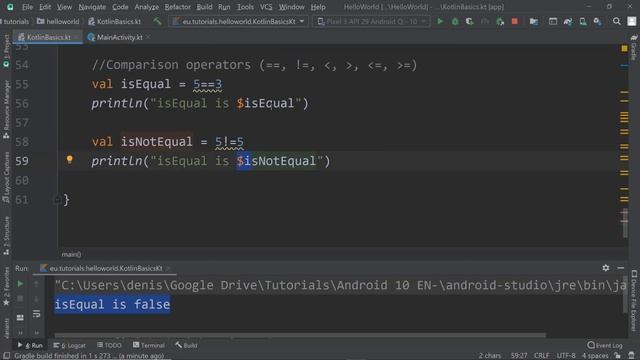Image resolution: width=640 pixels, height=360 pixels.
Task: Open TODO tool window button
Action: pyautogui.click(x=109, y=345)
